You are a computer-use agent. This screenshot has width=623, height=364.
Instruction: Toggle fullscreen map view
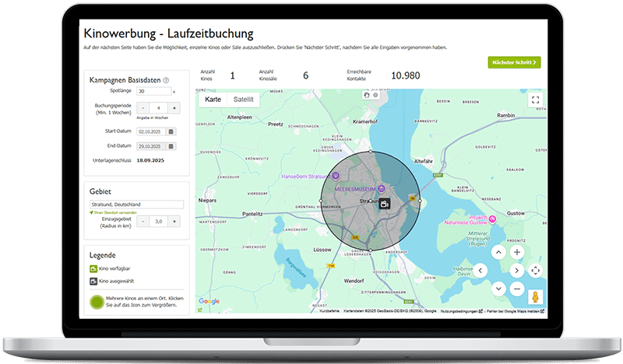coord(534,100)
